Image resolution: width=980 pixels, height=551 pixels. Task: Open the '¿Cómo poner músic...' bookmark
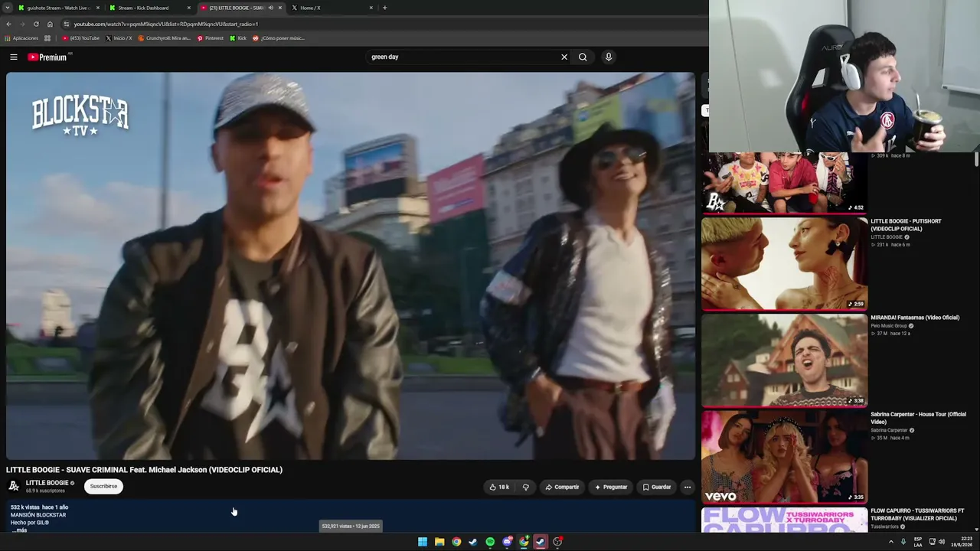tap(279, 38)
